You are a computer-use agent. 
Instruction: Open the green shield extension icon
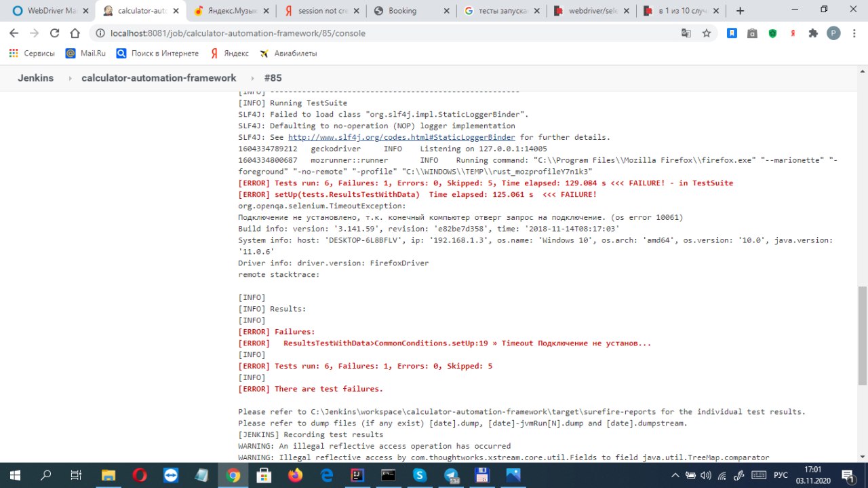pos(772,33)
